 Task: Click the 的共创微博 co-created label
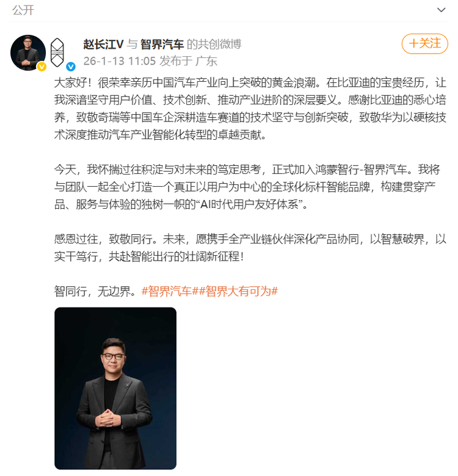pos(214,45)
